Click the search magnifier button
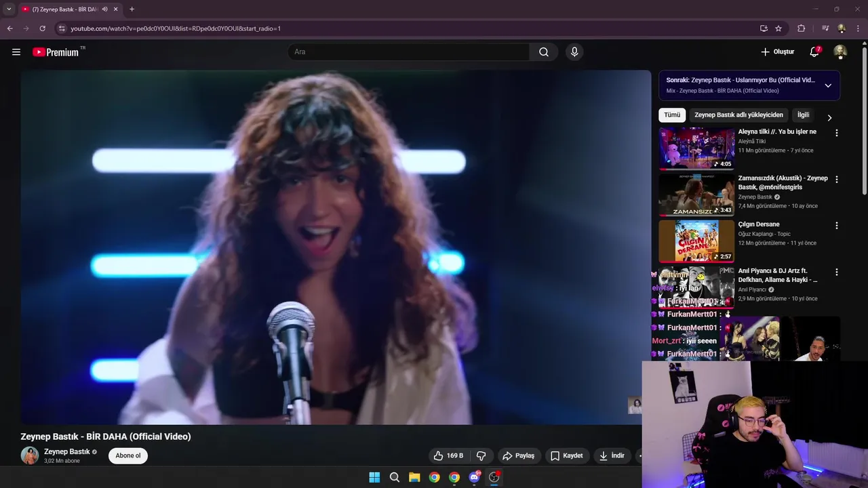Screen dimensions: 868x488 [x=544, y=52]
